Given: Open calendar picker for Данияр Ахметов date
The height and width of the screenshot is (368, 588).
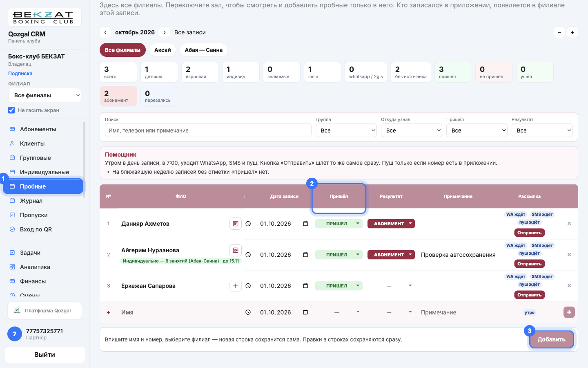Looking at the screenshot, I should pos(305,224).
